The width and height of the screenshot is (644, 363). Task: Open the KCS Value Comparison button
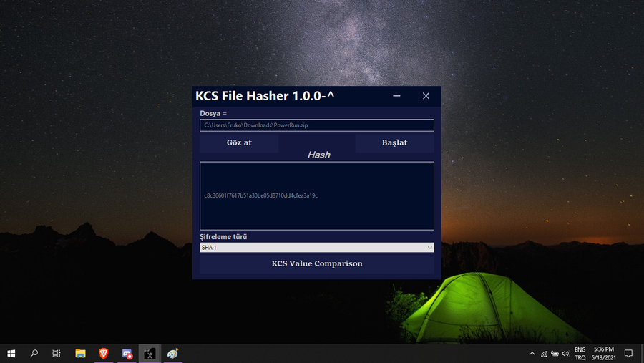pyautogui.click(x=317, y=263)
